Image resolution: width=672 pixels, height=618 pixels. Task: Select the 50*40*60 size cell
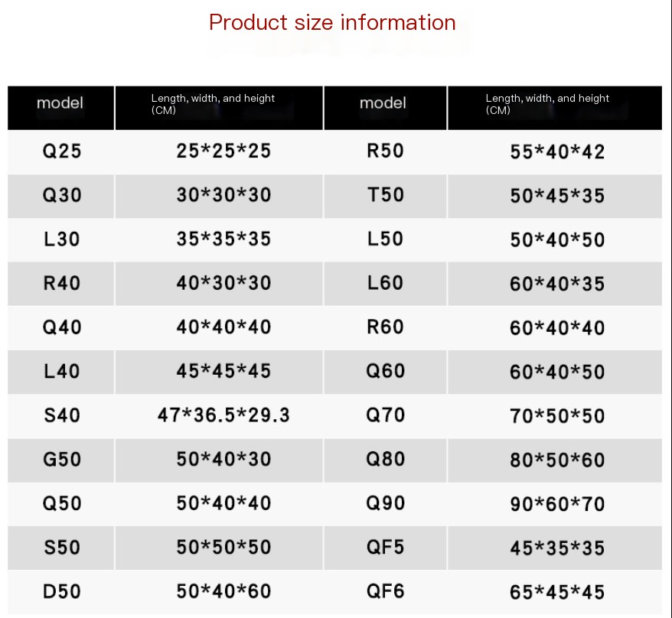click(223, 591)
